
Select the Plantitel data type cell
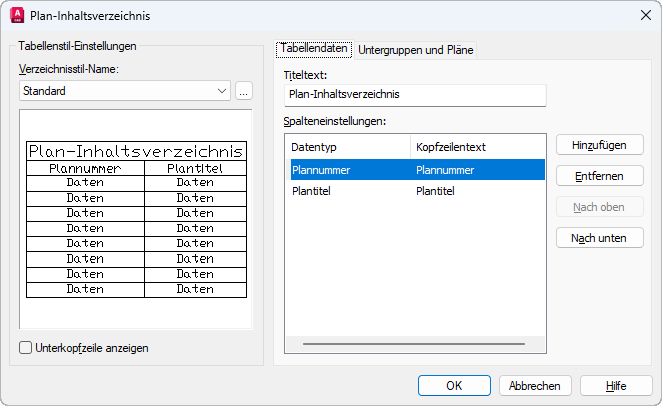tap(347, 191)
